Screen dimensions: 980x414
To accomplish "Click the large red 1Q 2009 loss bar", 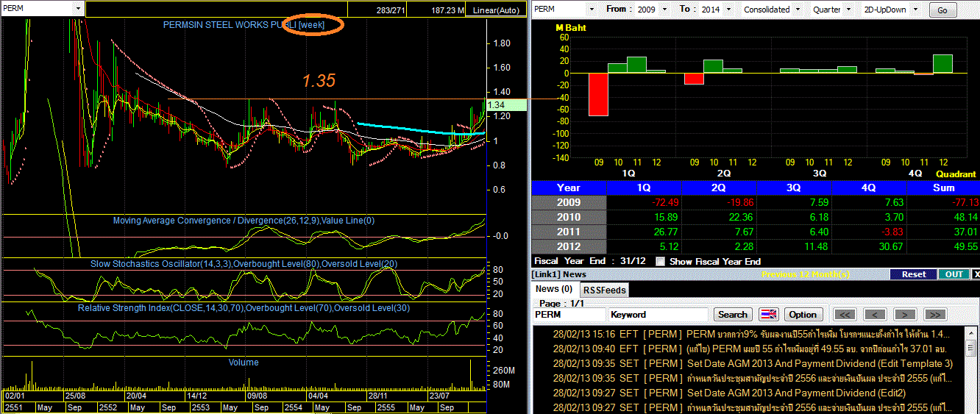I will click(x=598, y=94).
